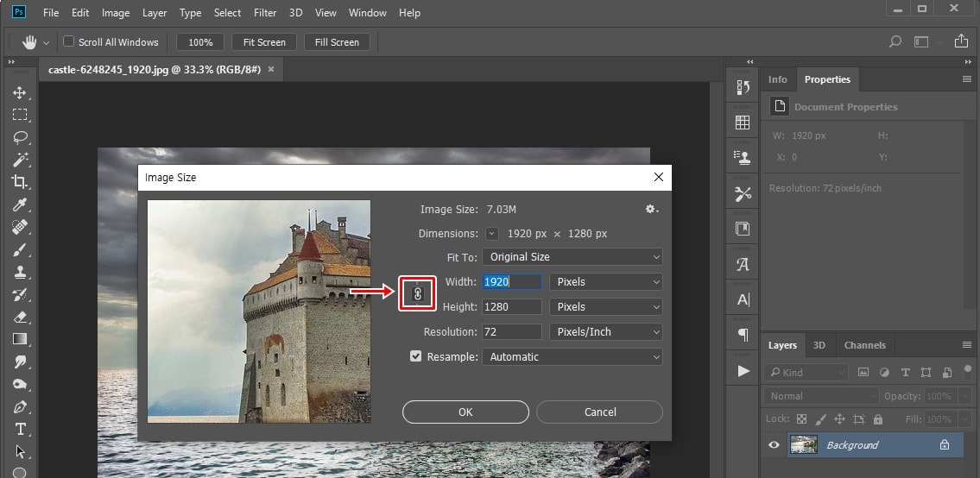Select the Eyedropper tool

[20, 204]
